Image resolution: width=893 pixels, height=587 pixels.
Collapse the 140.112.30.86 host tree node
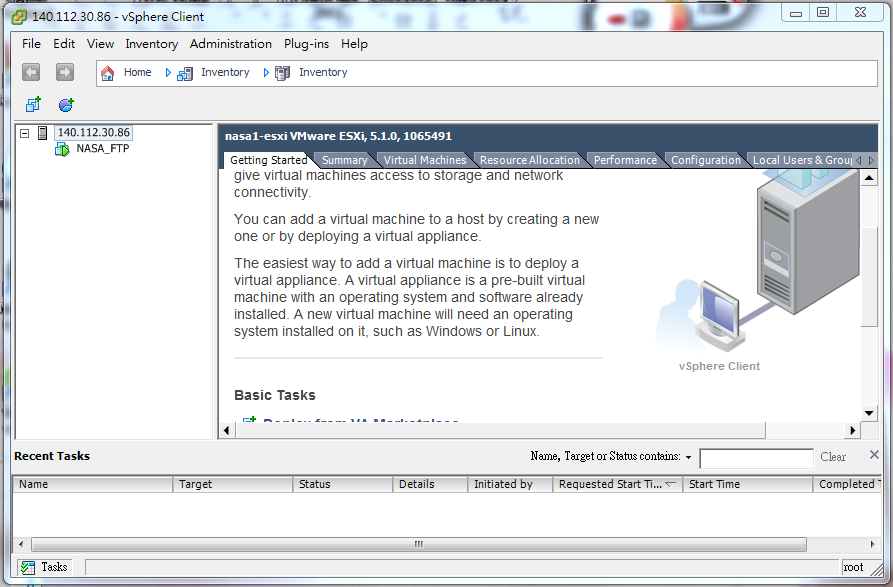pos(24,133)
